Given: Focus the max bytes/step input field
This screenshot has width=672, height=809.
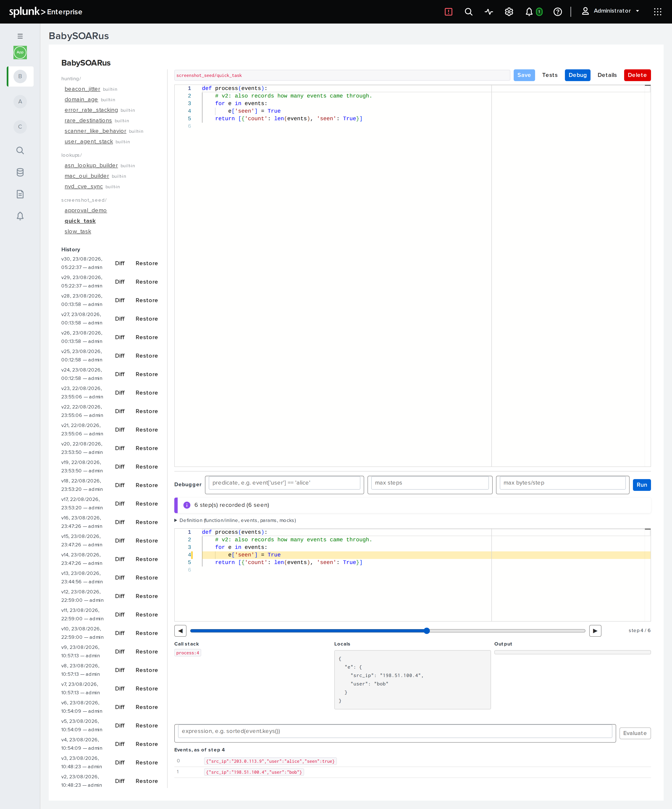Looking at the screenshot, I should (x=563, y=483).
